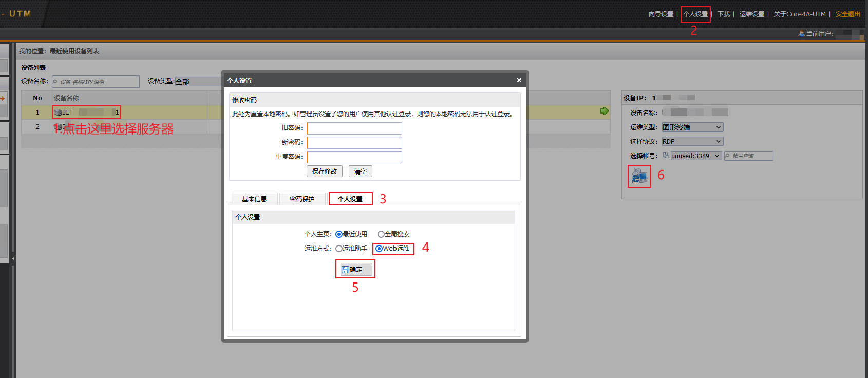
Task: Click the current user icon in header
Action: point(801,34)
